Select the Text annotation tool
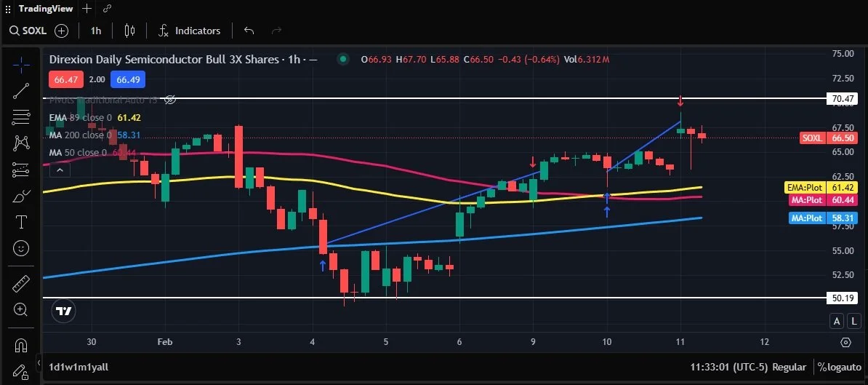The width and height of the screenshot is (868, 385). tap(21, 222)
